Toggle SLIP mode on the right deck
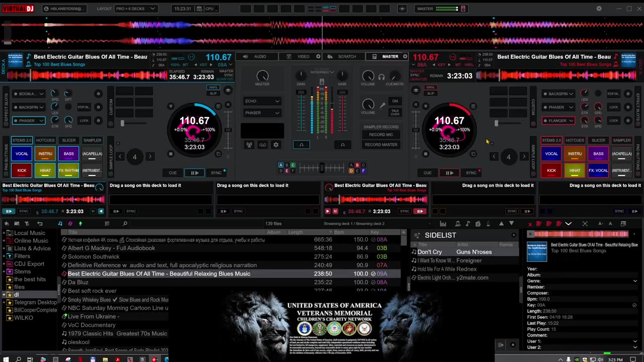644x362 pixels. 431,93
